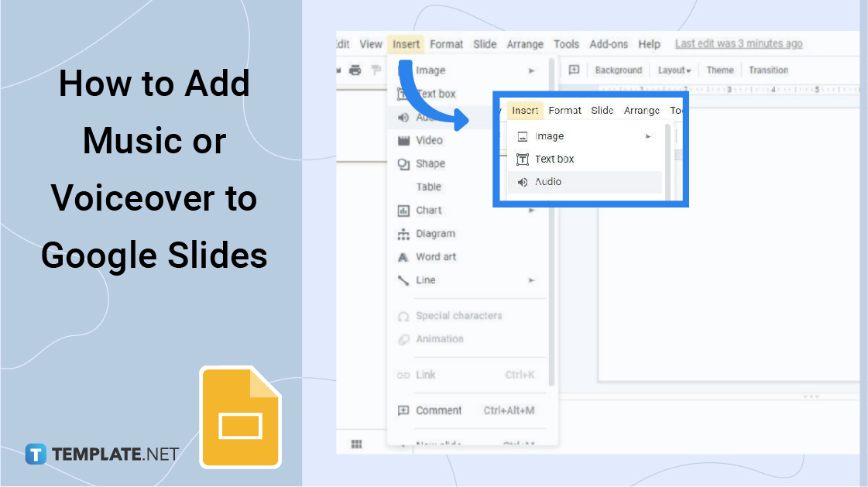Open the 'Last edit was 3 minutes ago' link
Viewport: 868px width, 487px height.
(739, 43)
